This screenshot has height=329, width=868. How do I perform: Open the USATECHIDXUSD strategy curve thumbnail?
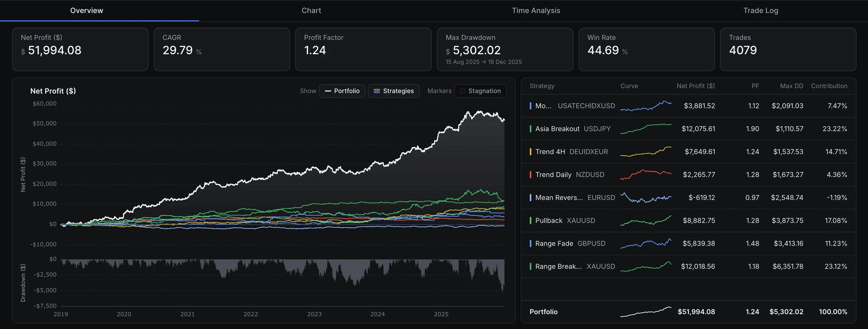point(646,106)
